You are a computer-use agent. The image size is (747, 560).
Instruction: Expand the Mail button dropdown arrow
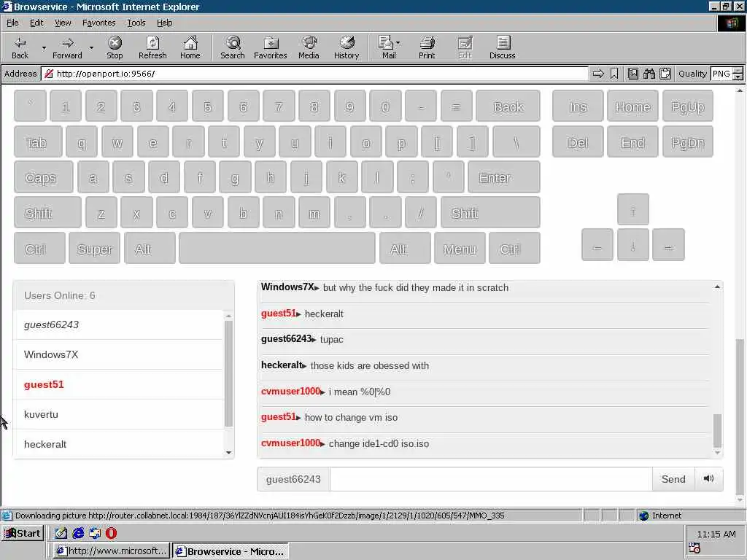(398, 43)
